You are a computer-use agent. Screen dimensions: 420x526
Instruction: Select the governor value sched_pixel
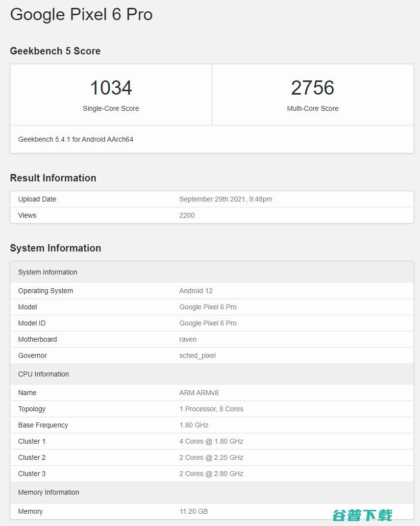198,355
